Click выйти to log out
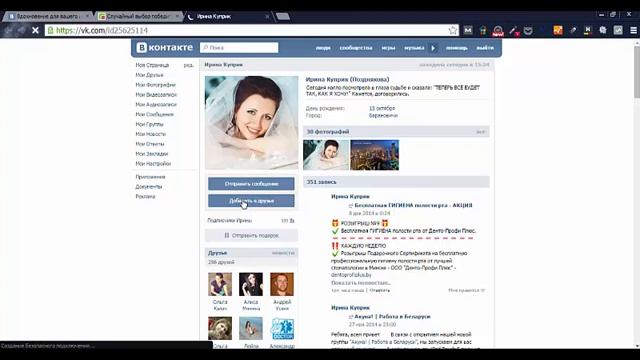 coord(485,48)
